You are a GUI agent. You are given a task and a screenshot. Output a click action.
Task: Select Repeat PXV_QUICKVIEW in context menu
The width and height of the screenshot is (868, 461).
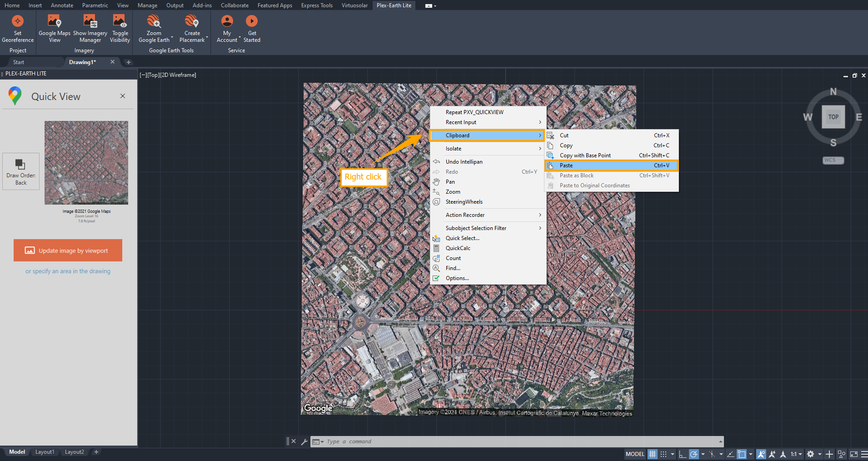tap(488, 112)
